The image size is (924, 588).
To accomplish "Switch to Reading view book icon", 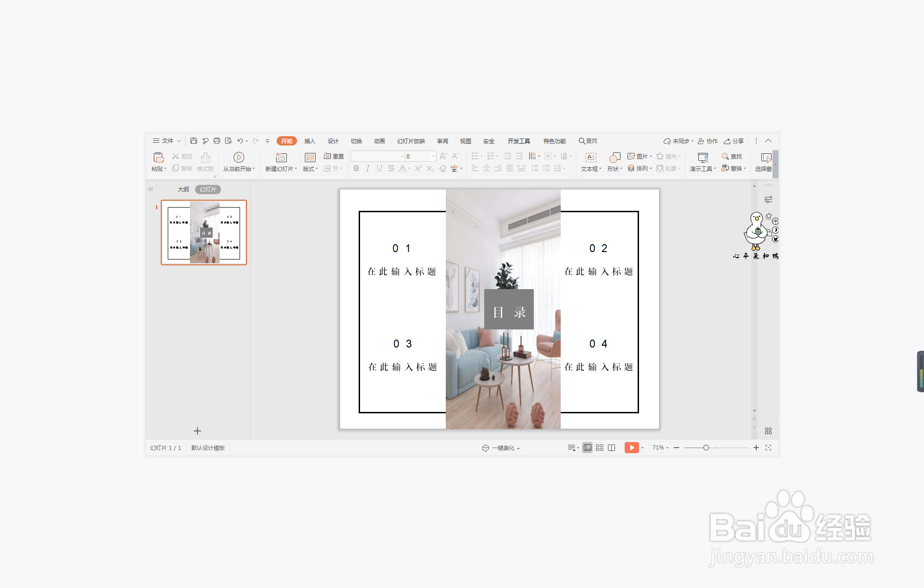I will 612,448.
